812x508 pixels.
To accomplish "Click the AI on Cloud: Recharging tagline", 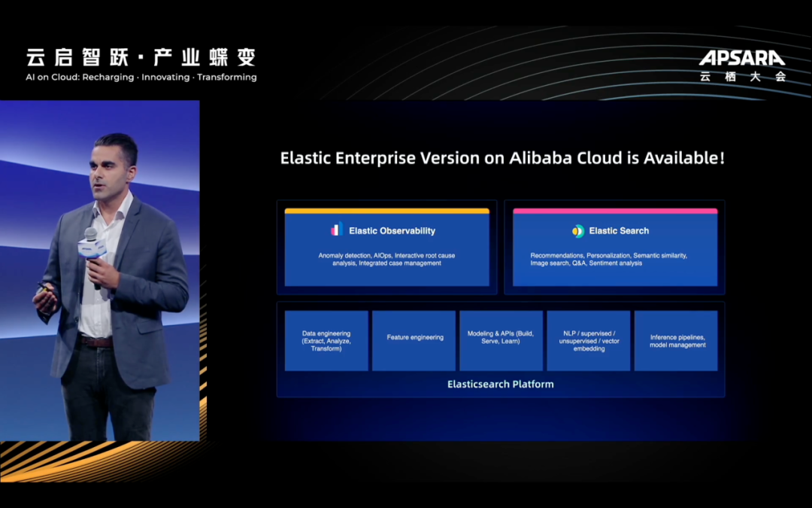I will [x=141, y=78].
